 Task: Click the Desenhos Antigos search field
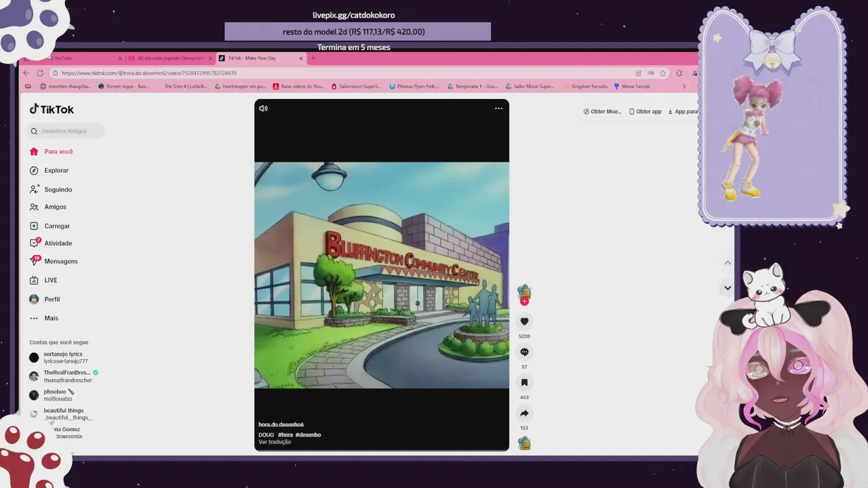[67, 131]
